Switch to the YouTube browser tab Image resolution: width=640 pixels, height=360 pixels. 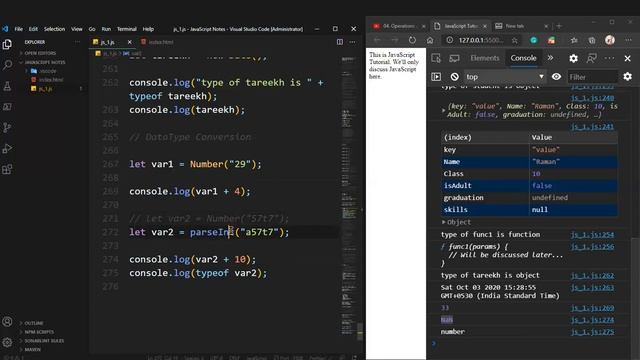(x=397, y=26)
